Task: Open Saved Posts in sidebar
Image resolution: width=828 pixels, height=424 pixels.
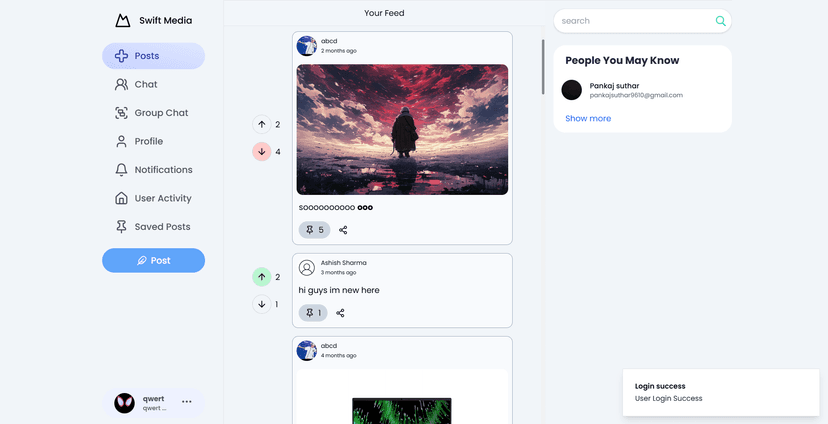Action: coord(153,227)
